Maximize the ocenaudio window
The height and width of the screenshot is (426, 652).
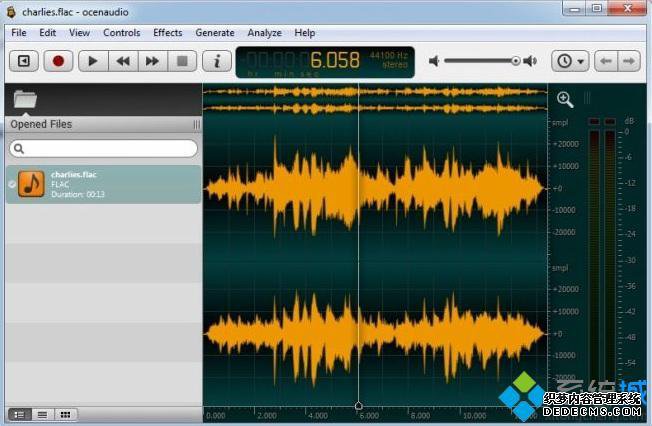point(597,8)
